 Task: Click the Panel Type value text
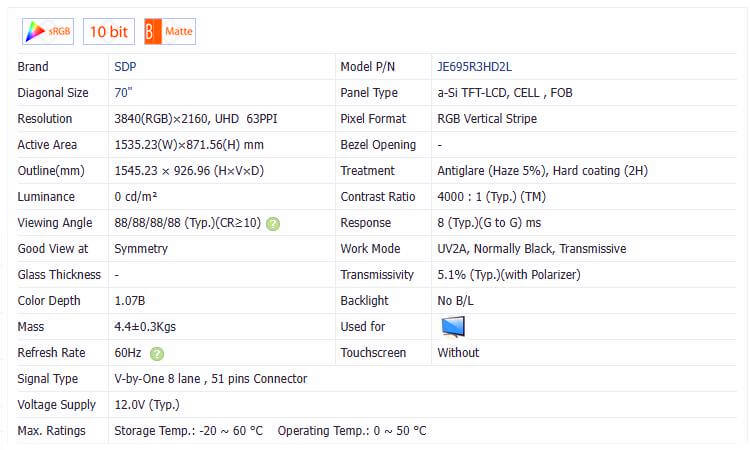(x=504, y=93)
